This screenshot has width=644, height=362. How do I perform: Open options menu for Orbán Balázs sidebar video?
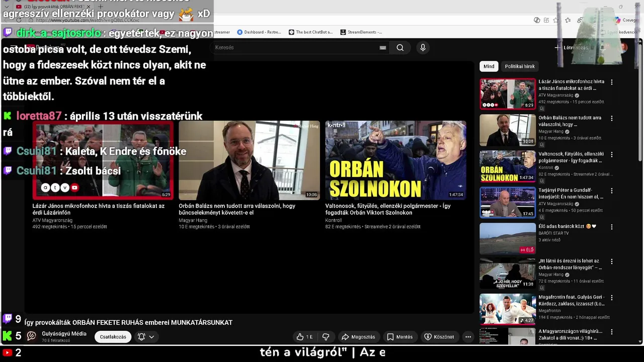pyautogui.click(x=612, y=119)
